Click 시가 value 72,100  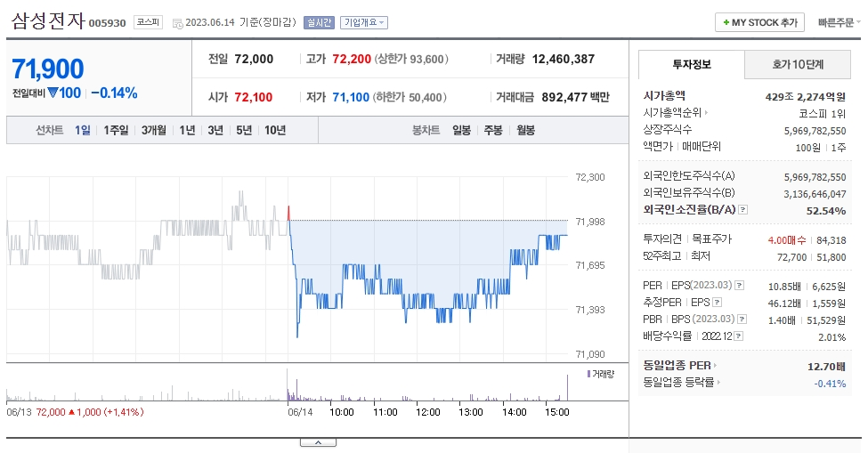pyautogui.click(x=254, y=97)
